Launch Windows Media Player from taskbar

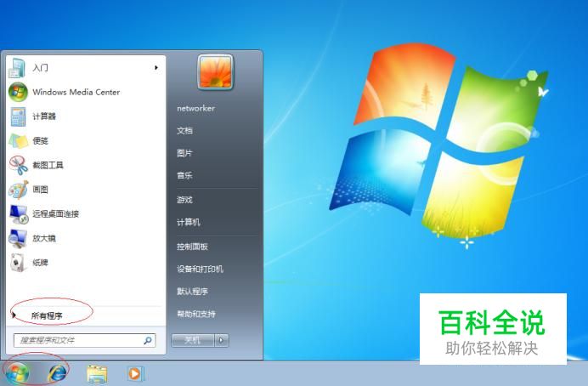134,373
